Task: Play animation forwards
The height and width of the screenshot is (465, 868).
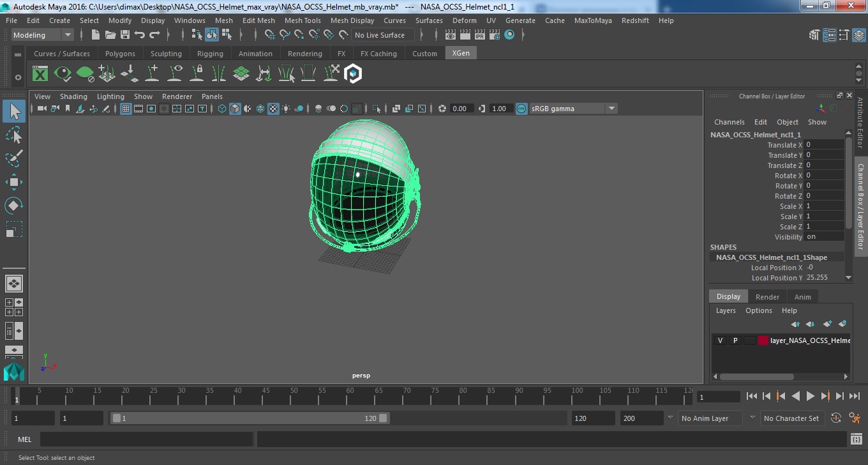Action: point(810,397)
